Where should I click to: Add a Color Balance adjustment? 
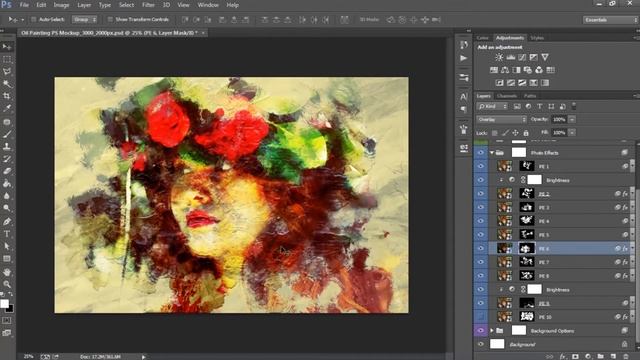[505, 70]
